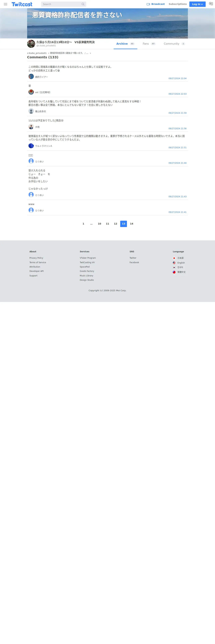Open the Twitter SNS link

(133, 258)
